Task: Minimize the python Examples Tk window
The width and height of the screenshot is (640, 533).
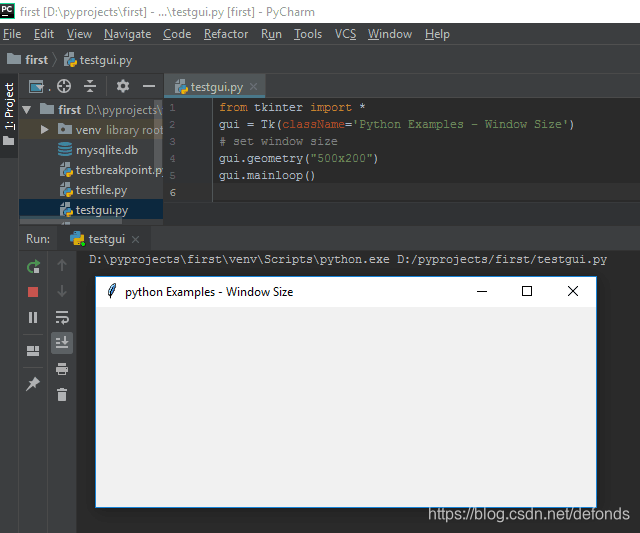Action: pyautogui.click(x=482, y=291)
